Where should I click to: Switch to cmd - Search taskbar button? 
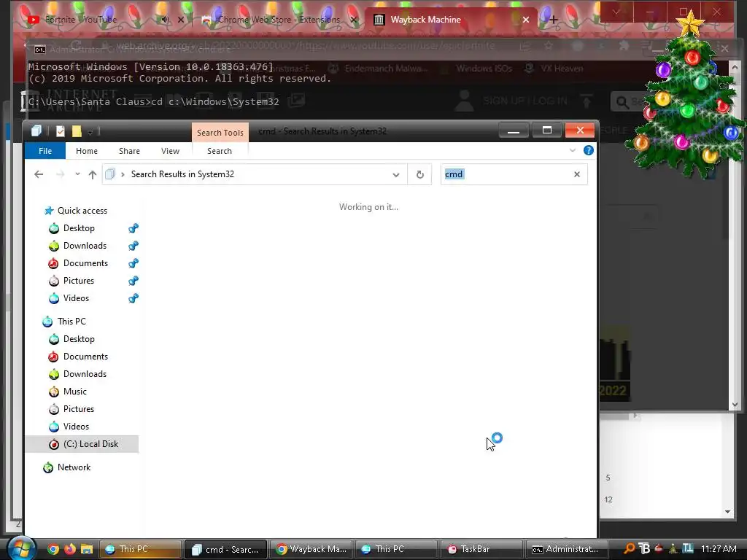225,550
